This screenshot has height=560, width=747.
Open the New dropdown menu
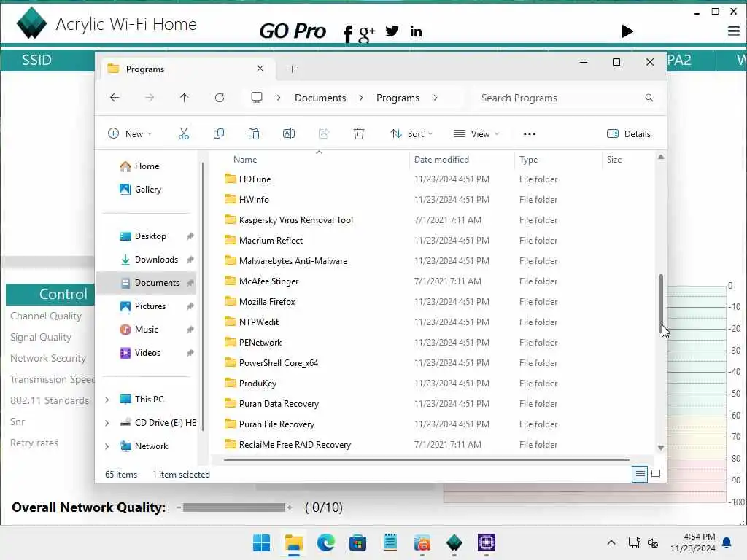coord(130,134)
